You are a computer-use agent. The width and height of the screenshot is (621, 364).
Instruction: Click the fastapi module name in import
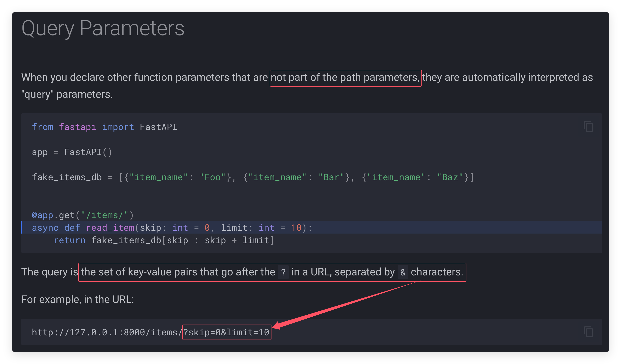[x=77, y=127]
